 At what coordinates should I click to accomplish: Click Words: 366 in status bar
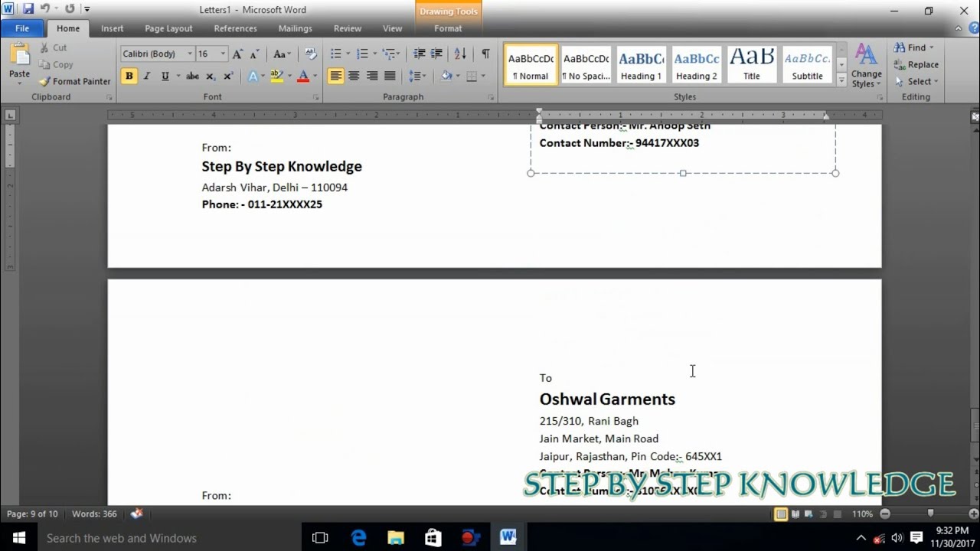click(94, 514)
